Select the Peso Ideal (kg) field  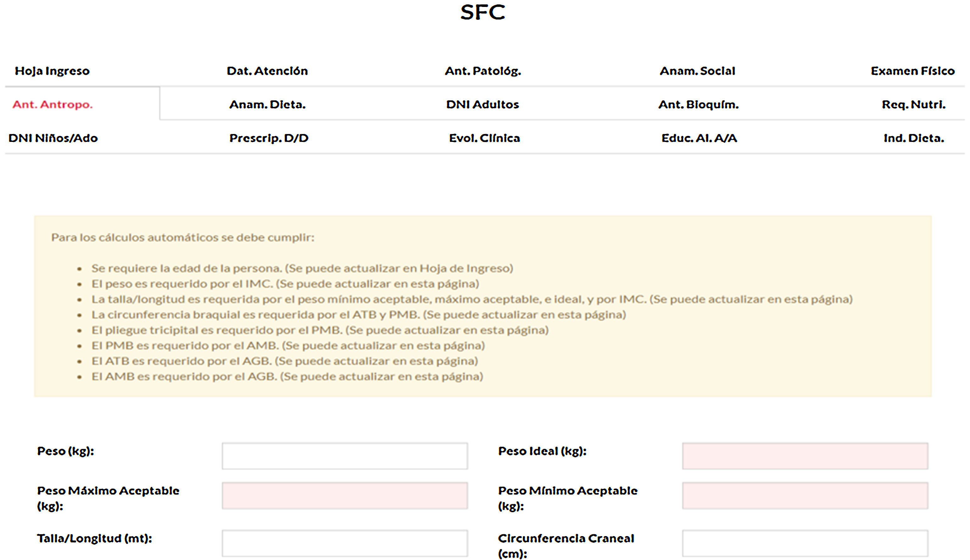pyautogui.click(x=805, y=456)
